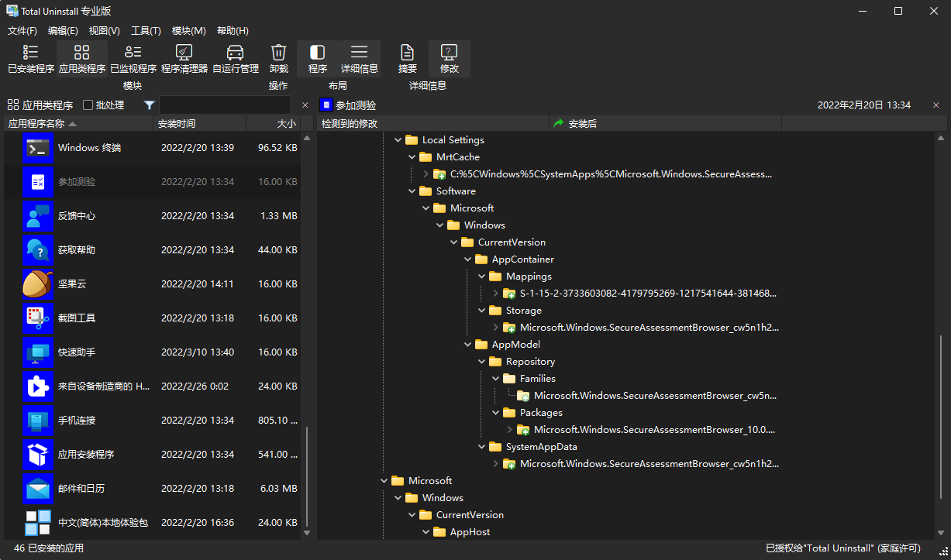Open the 工具(T) menu
951x560 pixels.
click(x=146, y=31)
